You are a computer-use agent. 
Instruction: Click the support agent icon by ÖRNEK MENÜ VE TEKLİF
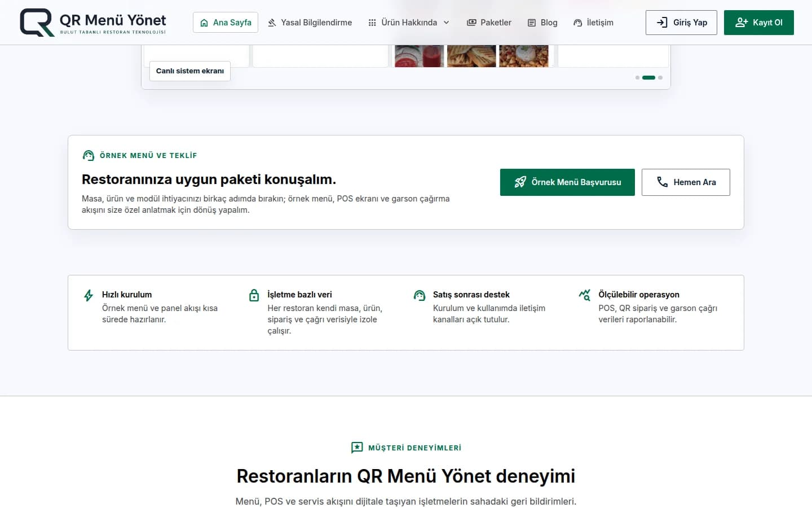[89, 156]
